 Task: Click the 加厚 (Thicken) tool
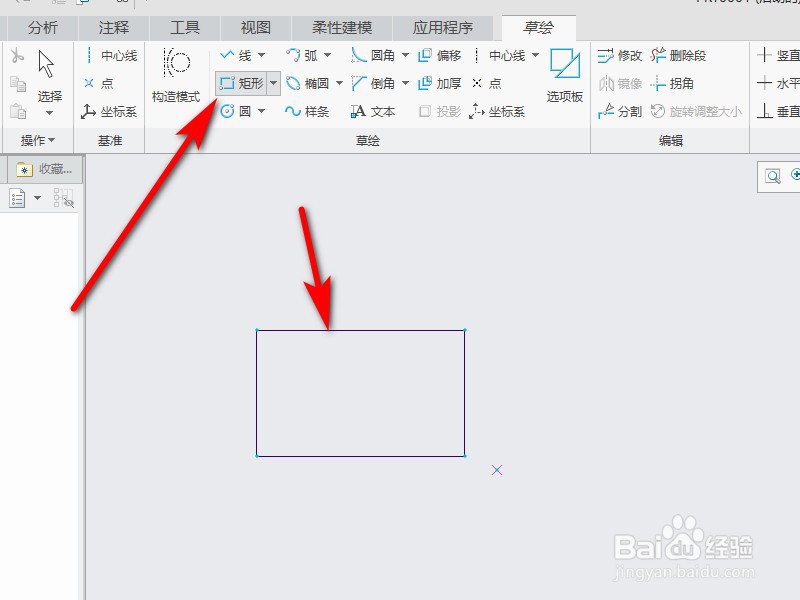pos(439,83)
